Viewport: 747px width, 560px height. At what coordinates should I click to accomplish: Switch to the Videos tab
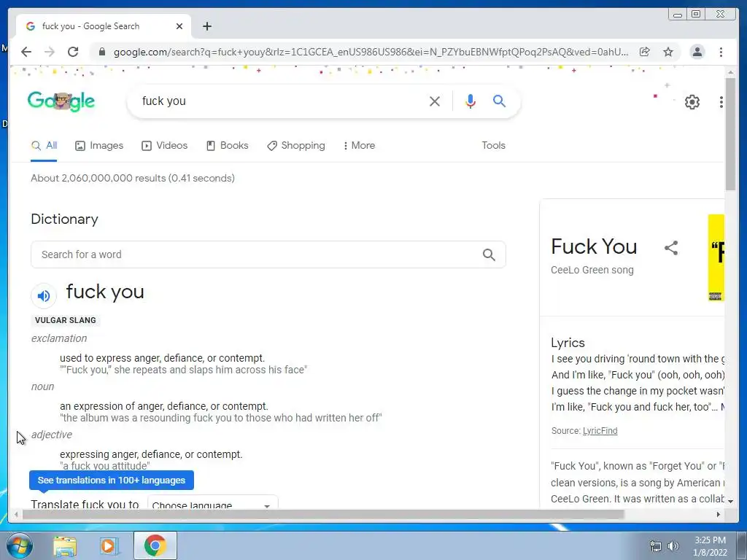(165, 146)
